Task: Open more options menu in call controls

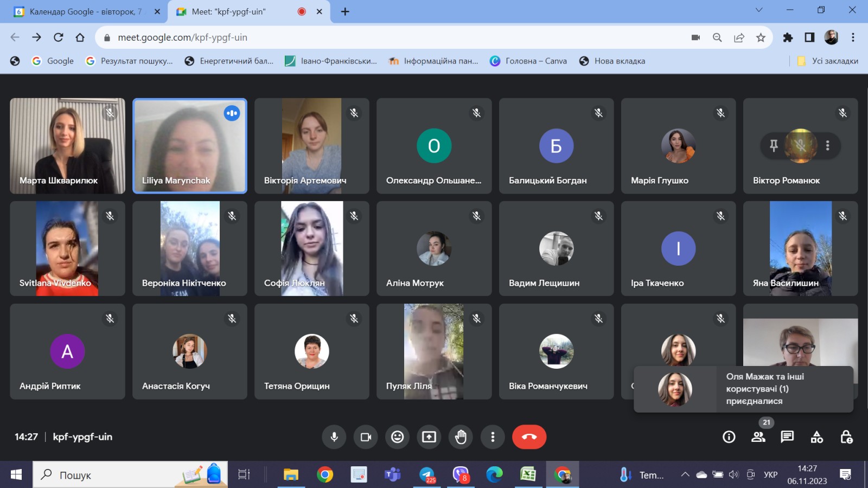Action: tap(493, 437)
